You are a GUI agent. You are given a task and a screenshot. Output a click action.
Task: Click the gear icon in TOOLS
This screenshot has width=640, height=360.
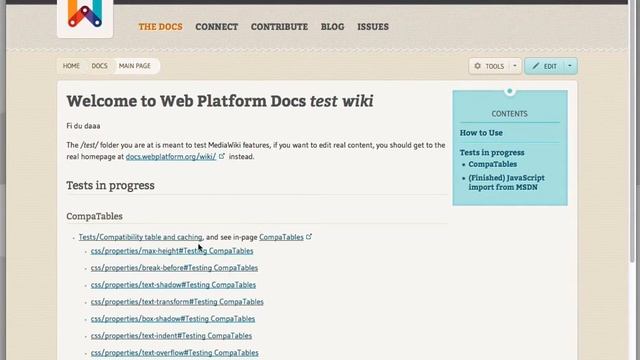[477, 66]
